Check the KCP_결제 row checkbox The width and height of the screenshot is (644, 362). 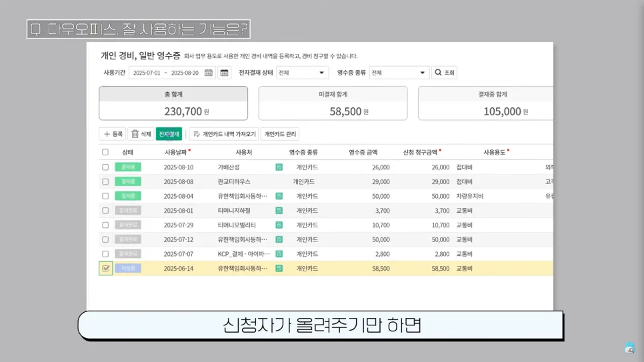(x=105, y=254)
